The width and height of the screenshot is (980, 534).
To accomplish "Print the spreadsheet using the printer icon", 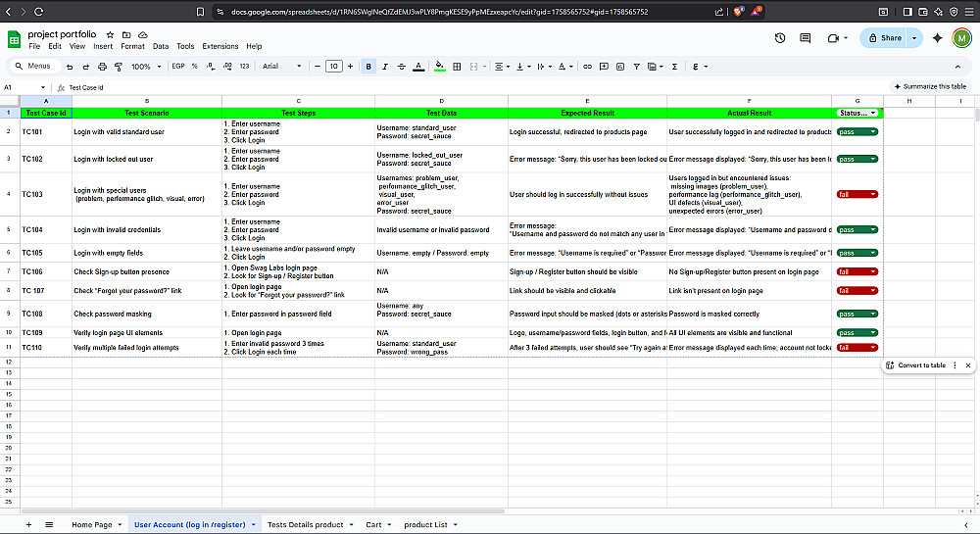I will coord(102,67).
